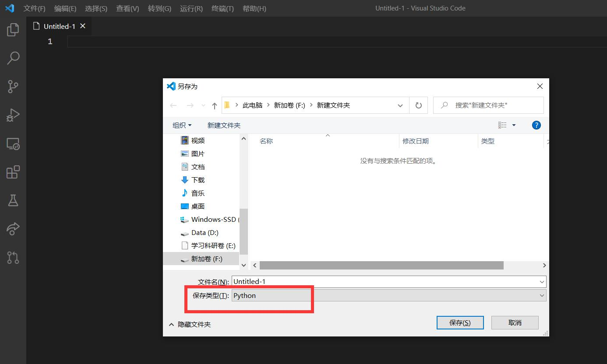Open the 终端 menu

point(222,8)
